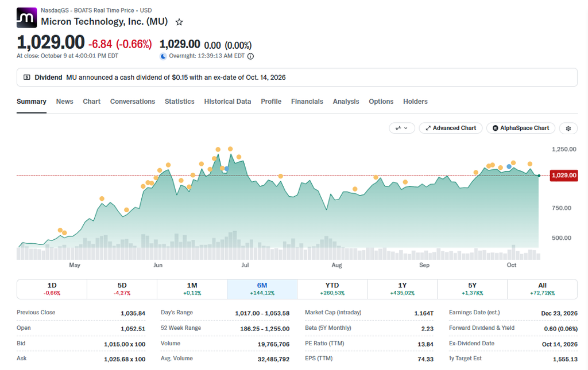
Task: View the Analysis tab
Action: [346, 102]
